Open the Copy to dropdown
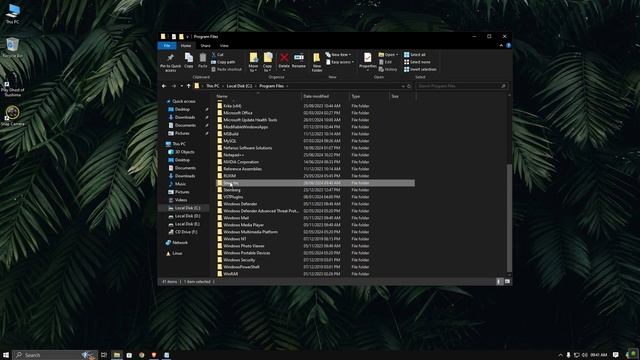 268,62
